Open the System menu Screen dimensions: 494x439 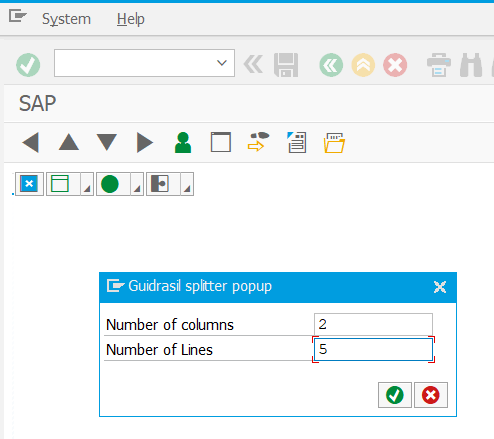[66, 19]
